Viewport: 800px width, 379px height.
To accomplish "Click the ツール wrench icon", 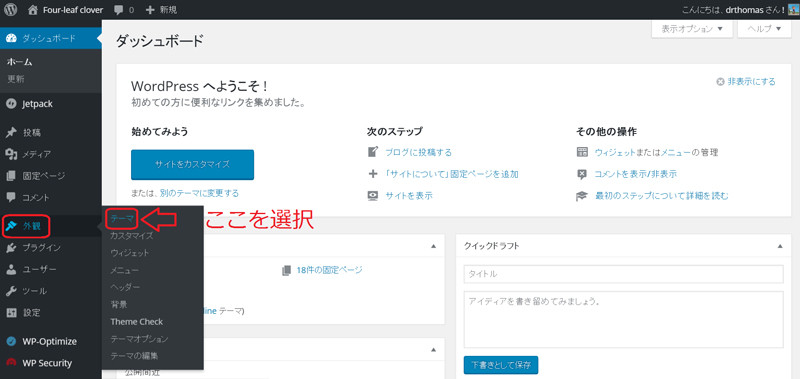I will click(x=11, y=291).
